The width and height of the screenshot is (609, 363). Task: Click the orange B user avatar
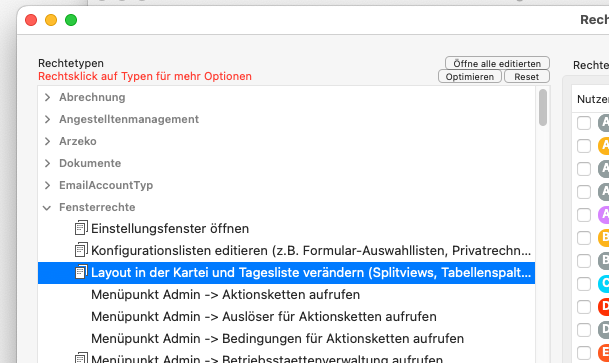(x=604, y=238)
